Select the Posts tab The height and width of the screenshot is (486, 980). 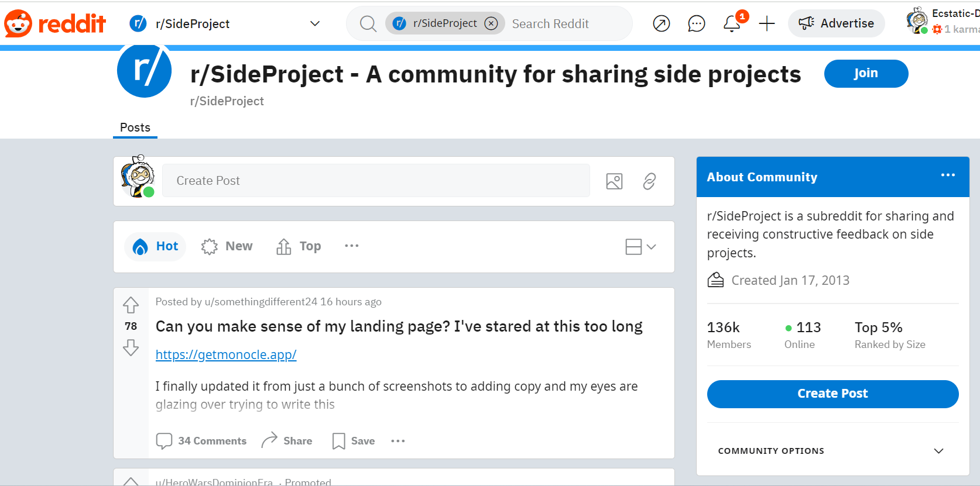tap(135, 127)
